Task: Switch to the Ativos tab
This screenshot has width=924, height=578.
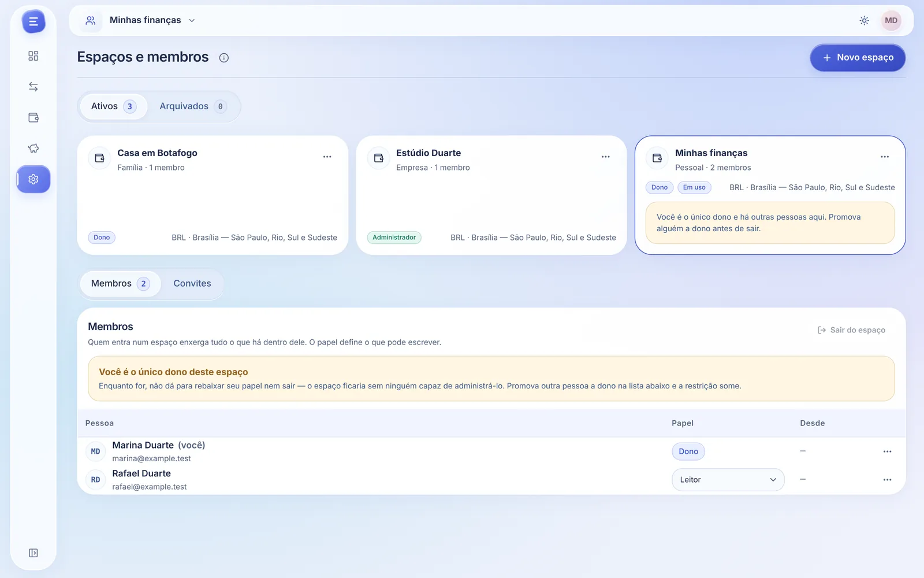Action: tap(113, 106)
